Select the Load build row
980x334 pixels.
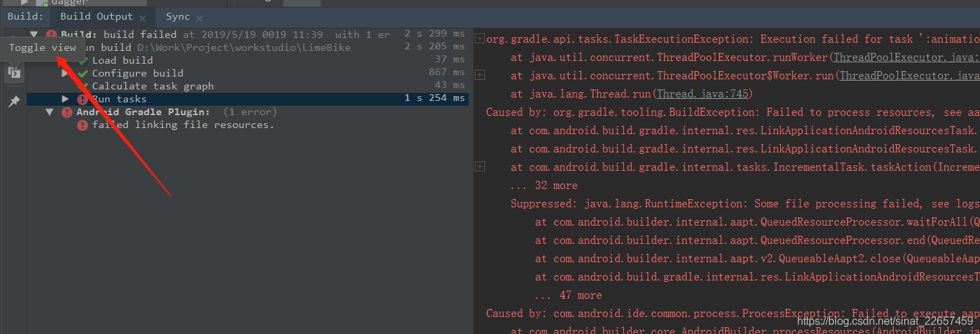248,60
